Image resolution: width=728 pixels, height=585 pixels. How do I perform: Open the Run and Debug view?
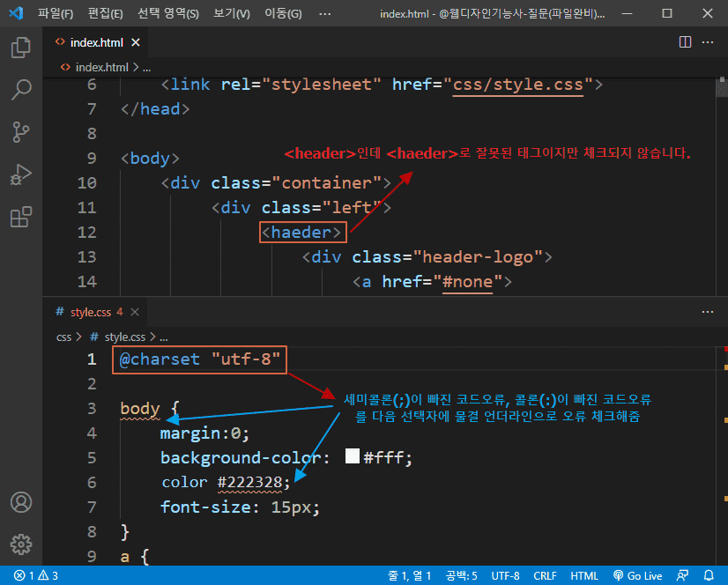pos(21,174)
